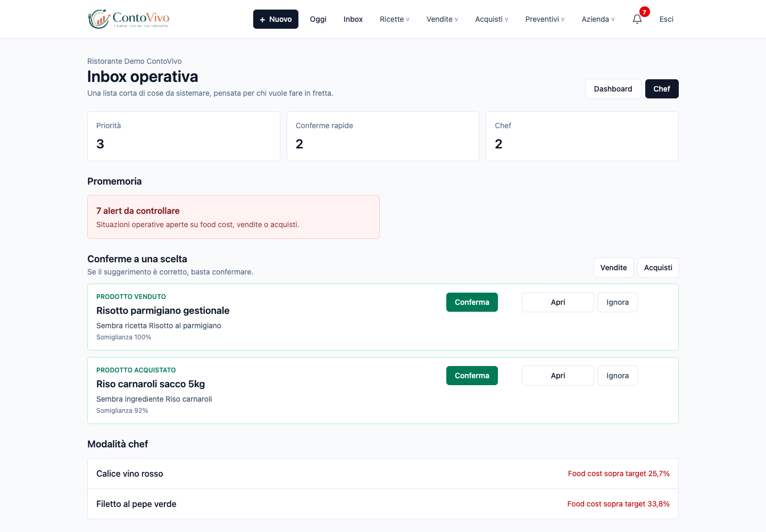
Task: Click the 'Risotto parmigiano gestionale' title
Action: click(163, 311)
